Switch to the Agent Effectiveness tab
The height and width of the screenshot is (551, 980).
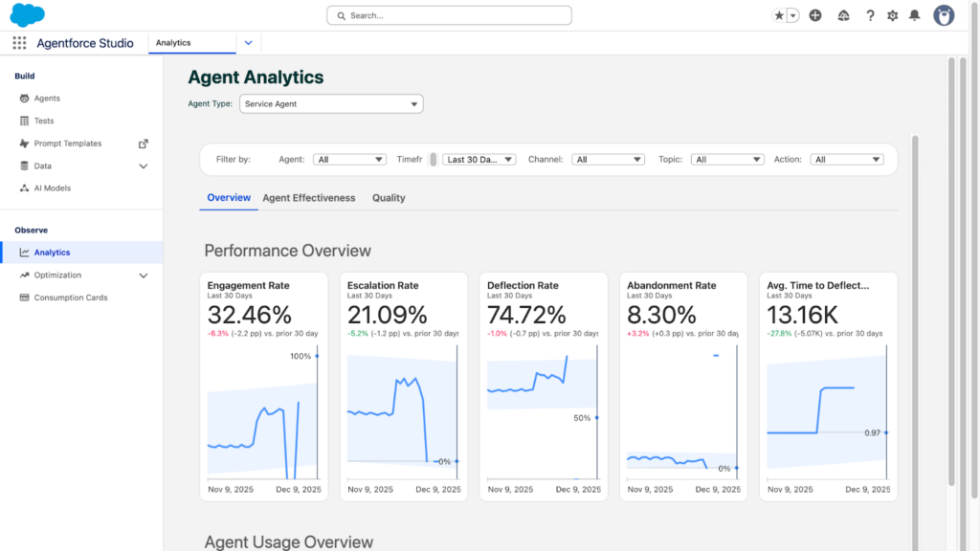[x=309, y=198]
